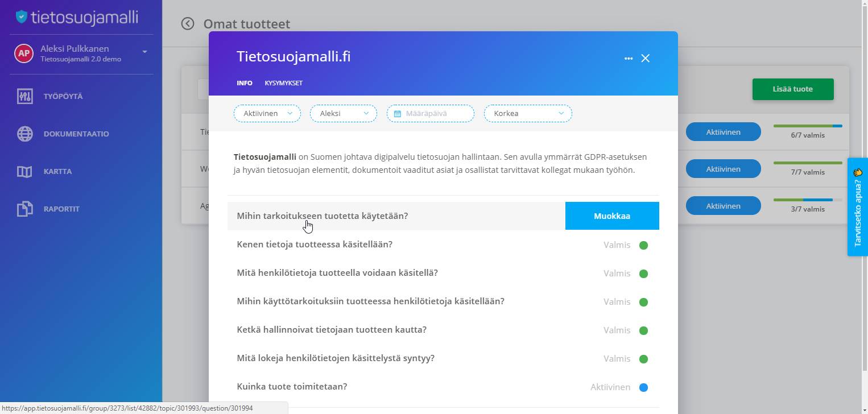The width and height of the screenshot is (868, 414).
Task: Click Aktiivinen button in 6/7 valmis row
Action: tap(724, 132)
